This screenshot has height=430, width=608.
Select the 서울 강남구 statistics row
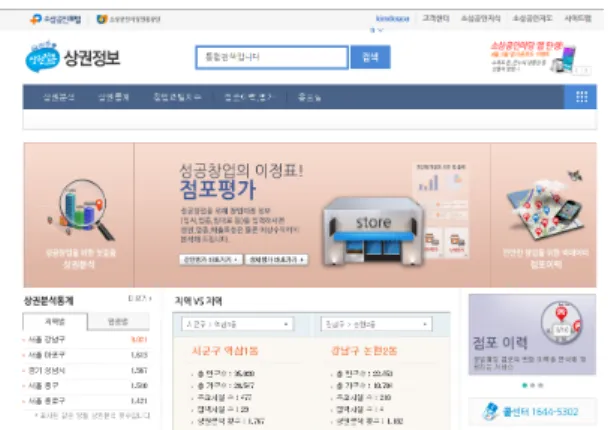tap(86, 340)
